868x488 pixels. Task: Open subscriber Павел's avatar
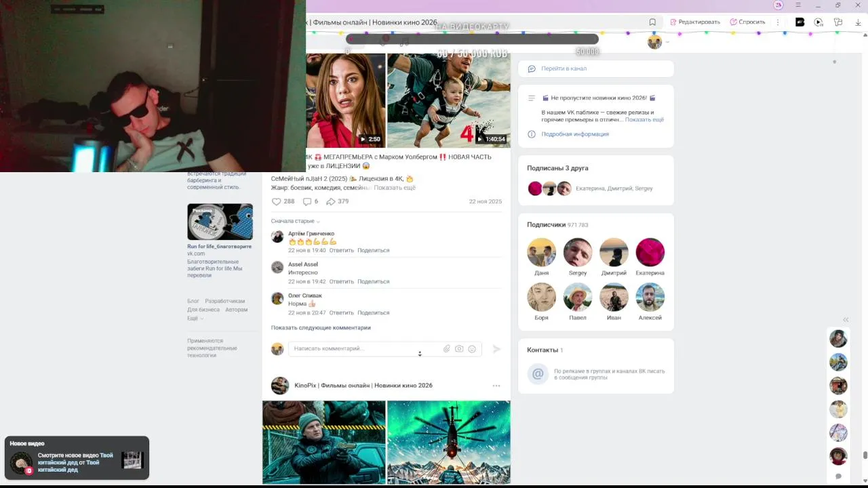point(578,297)
